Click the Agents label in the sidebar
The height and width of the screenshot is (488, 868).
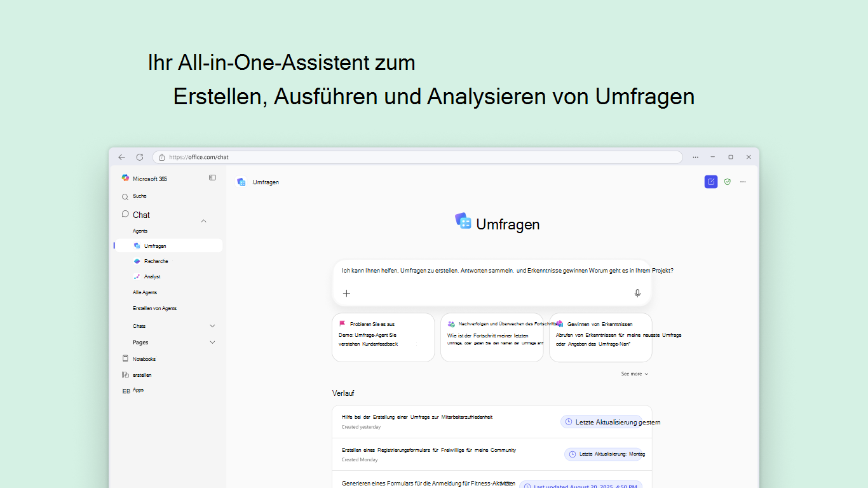[x=140, y=231]
